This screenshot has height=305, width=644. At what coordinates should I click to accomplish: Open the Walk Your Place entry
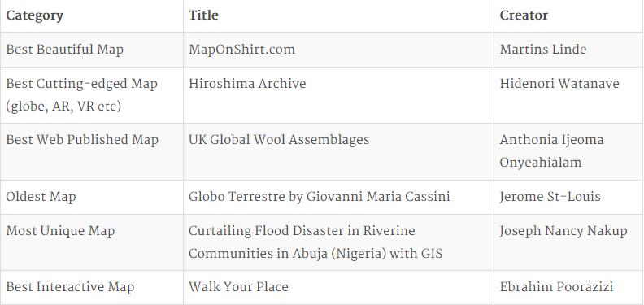[x=238, y=287]
